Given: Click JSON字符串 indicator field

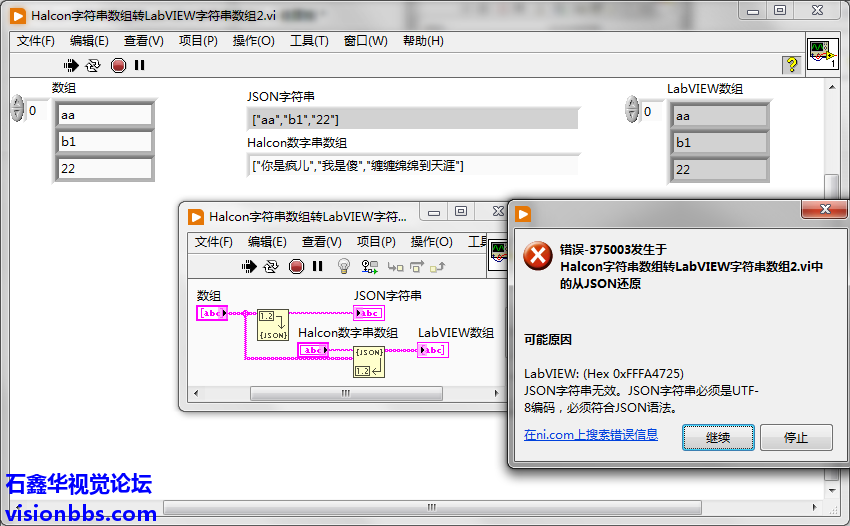Looking at the screenshot, I should pos(413,119).
